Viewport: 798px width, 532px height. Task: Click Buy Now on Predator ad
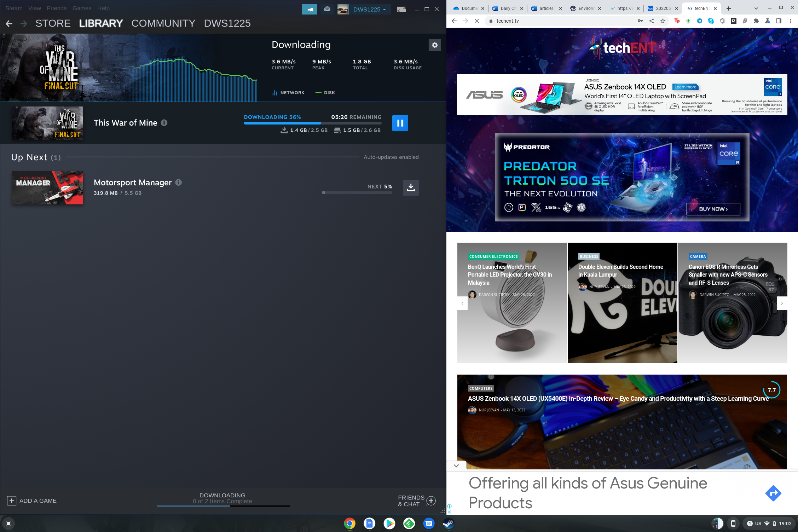713,209
